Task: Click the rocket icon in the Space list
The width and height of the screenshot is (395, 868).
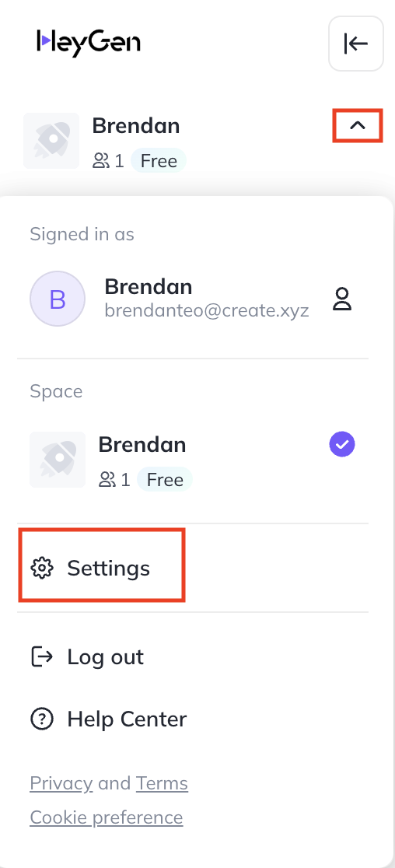Action: 58,460
